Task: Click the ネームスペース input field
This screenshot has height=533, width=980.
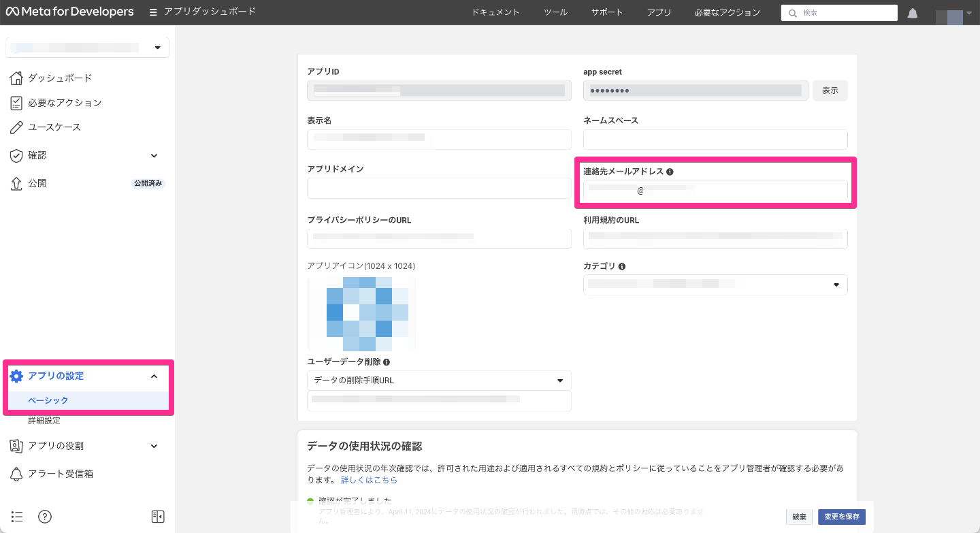Action: click(715, 139)
